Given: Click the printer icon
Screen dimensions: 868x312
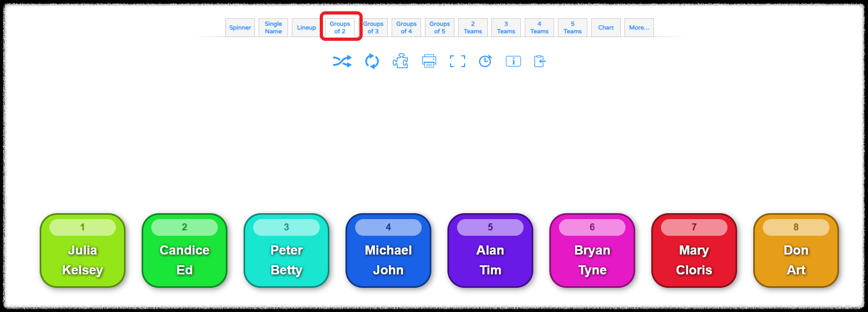Looking at the screenshot, I should 429,61.
